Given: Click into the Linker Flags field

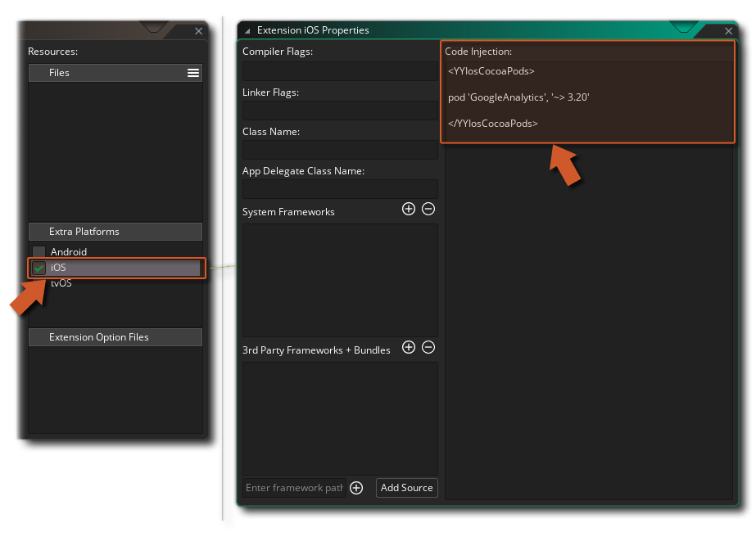Looking at the screenshot, I should tap(340, 111).
